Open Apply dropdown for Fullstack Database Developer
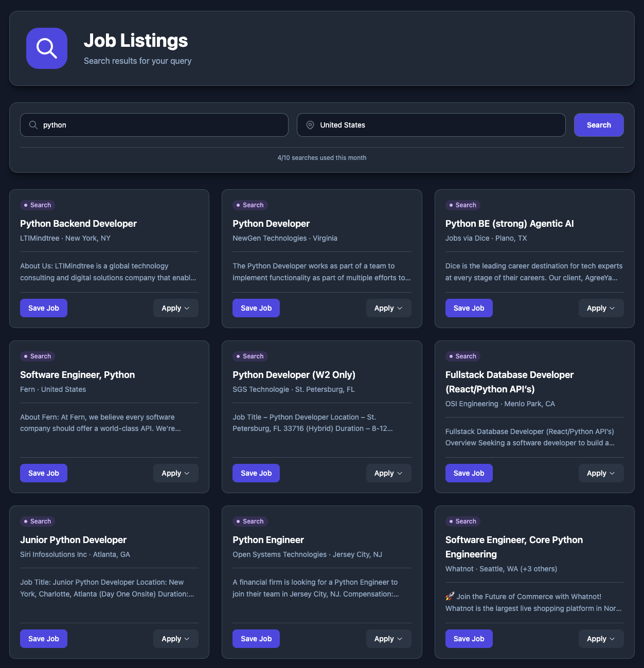Screen dimensions: 644x668 pyautogui.click(x=601, y=473)
